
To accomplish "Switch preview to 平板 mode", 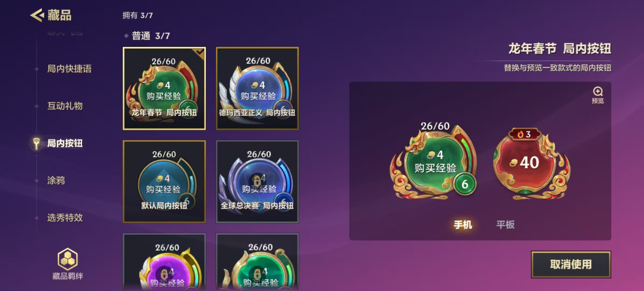I will [505, 225].
